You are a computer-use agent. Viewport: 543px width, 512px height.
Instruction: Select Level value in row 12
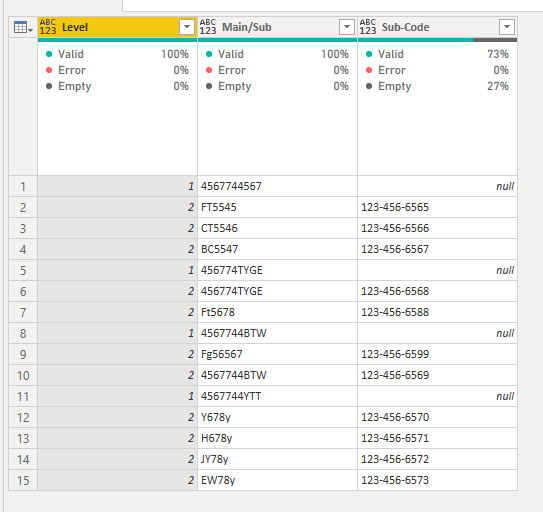(117, 417)
